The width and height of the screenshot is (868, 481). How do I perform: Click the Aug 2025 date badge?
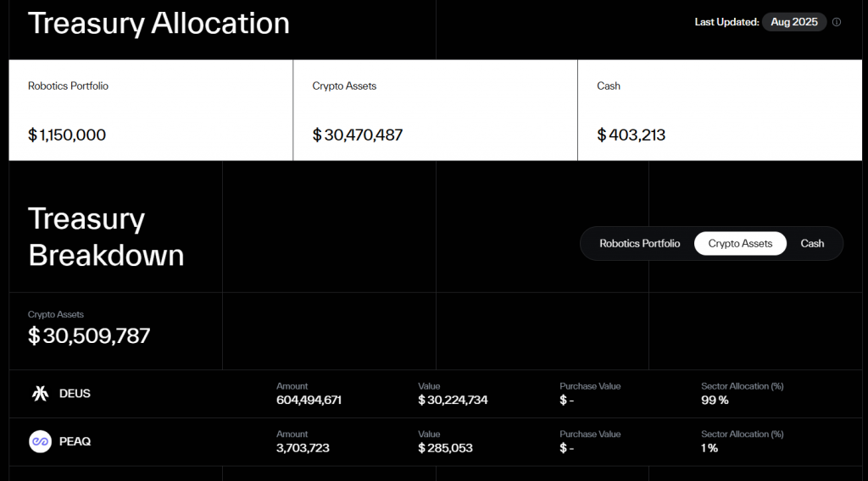coord(793,22)
